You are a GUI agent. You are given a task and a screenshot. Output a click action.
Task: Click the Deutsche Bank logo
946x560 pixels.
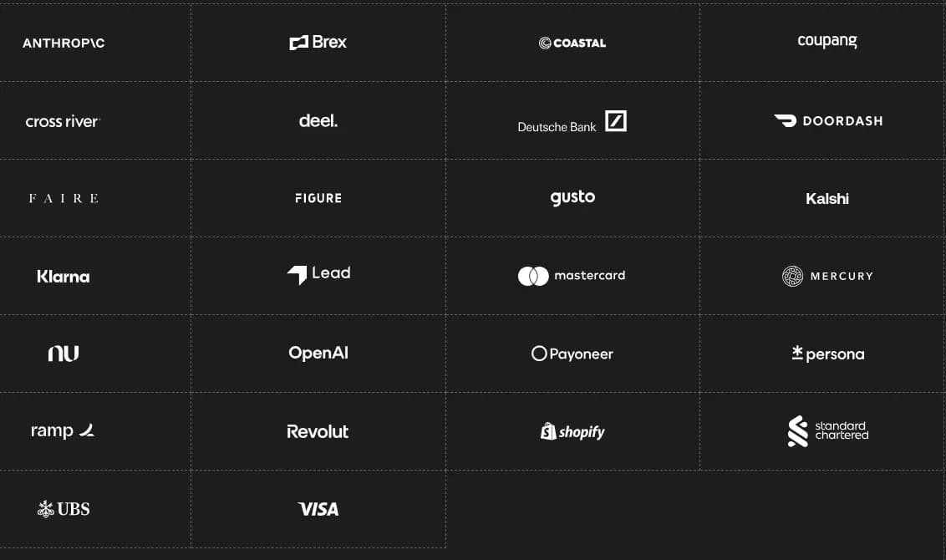572,122
